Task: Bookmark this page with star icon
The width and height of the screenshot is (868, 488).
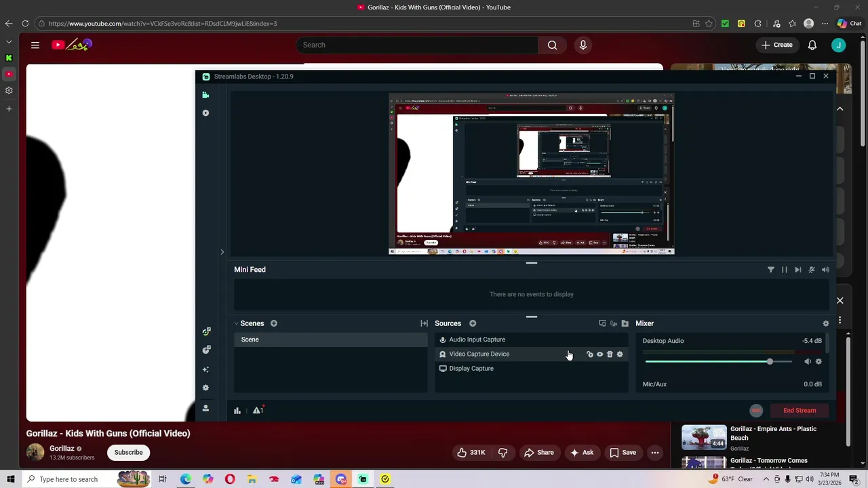Action: (x=709, y=24)
